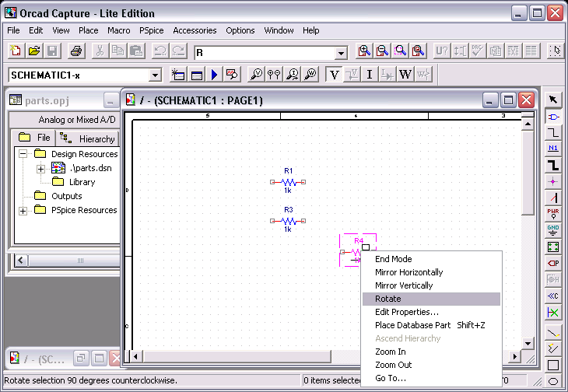
Task: Click the New document toolbar icon
Action: [x=16, y=51]
